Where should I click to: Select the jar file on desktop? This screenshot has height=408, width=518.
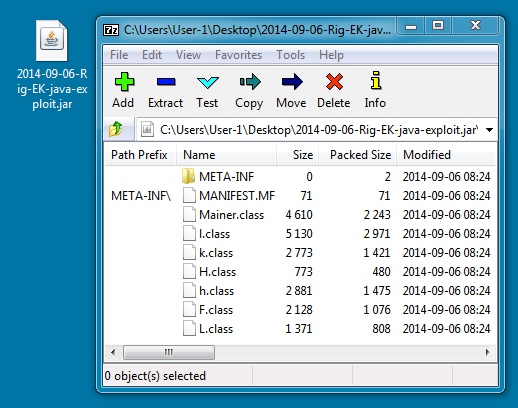[x=52, y=65]
